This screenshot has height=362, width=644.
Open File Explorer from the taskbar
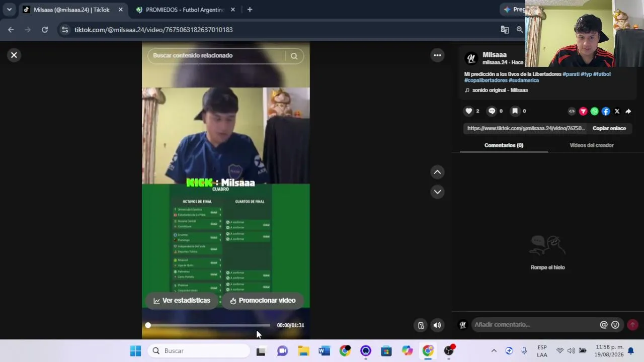coord(303,351)
